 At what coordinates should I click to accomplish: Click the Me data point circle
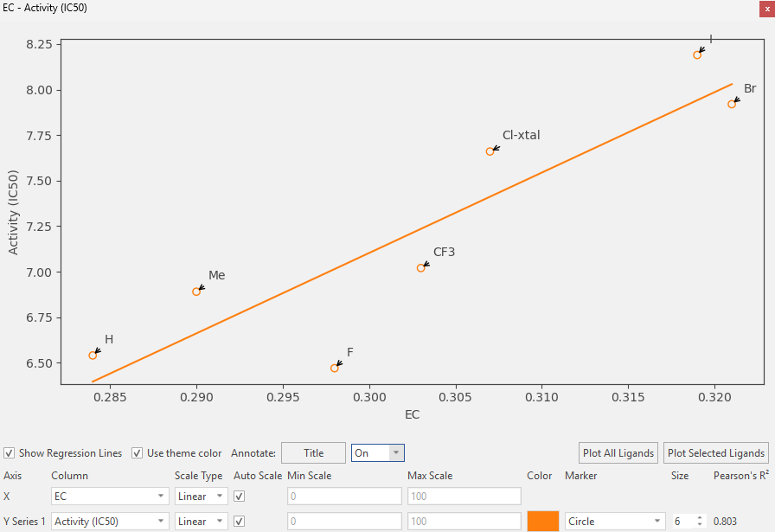[x=196, y=292]
